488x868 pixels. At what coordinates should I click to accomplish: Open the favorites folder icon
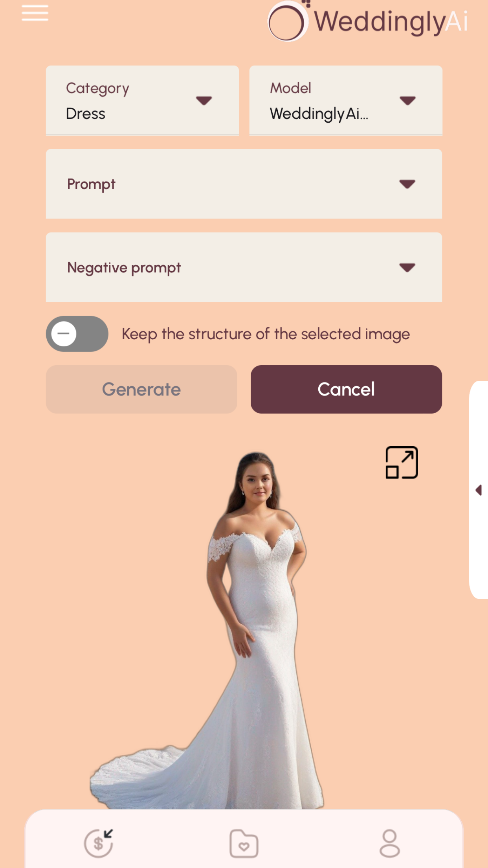(244, 844)
